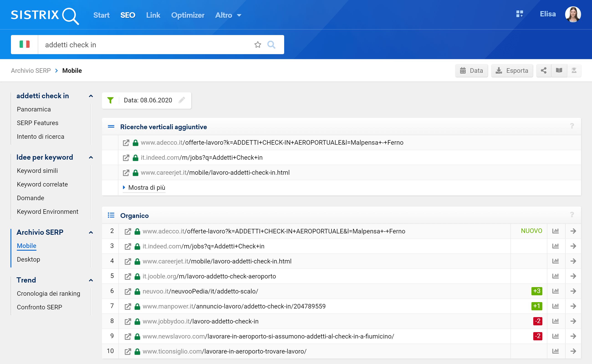Screen dimensions: 592x364
Task: Go to the Start tab
Action: 102,15
